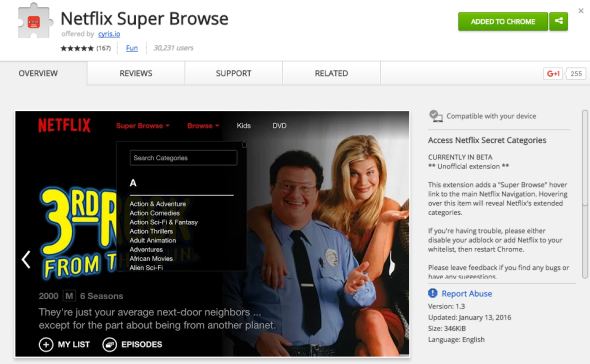The image size is (590, 364).
Task: Click the 255 Google+ count bubble
Action: [576, 73]
